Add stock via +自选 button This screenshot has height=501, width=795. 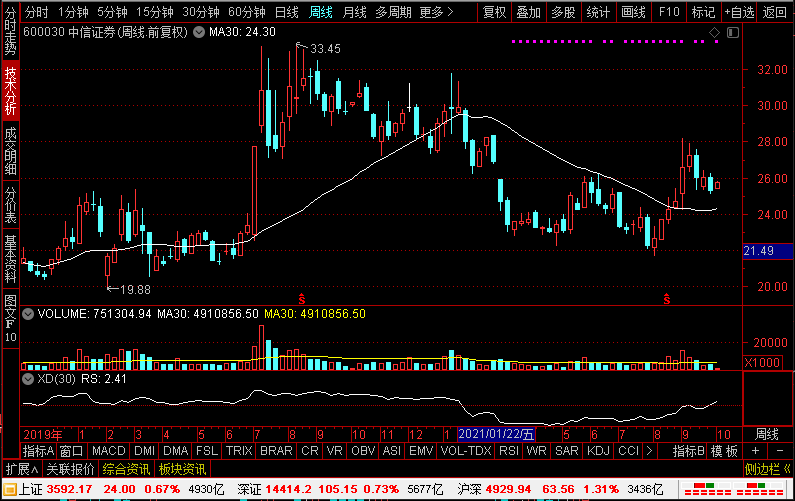[x=739, y=12]
